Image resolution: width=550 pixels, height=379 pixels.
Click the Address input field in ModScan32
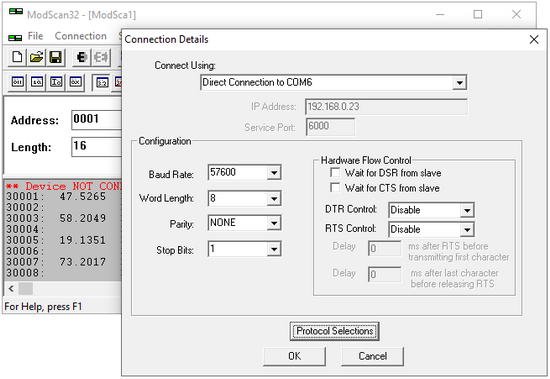96,120
